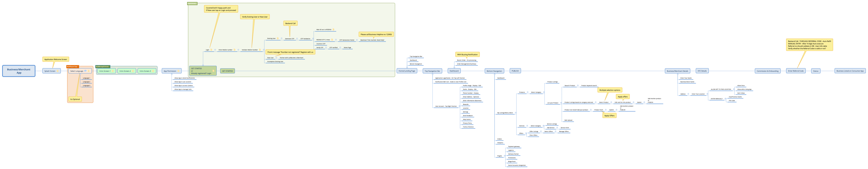
Task: Open the note icon on Existing User branch
Action: click(278, 38)
